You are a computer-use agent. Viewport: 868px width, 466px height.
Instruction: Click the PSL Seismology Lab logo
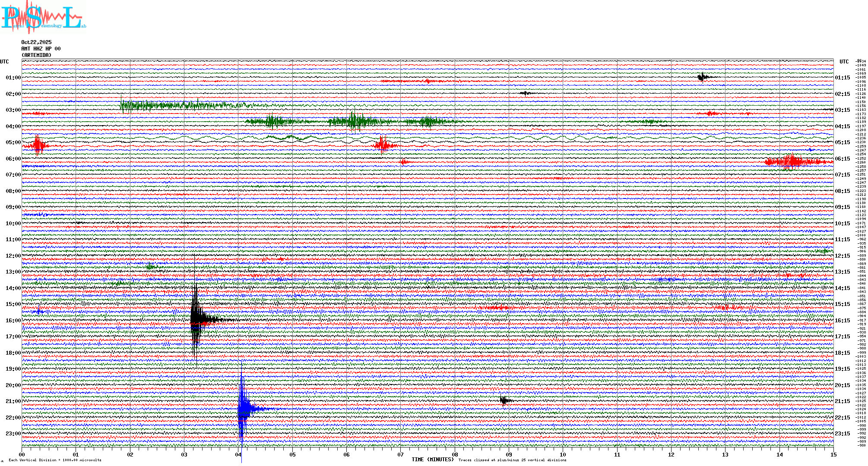click(x=43, y=17)
